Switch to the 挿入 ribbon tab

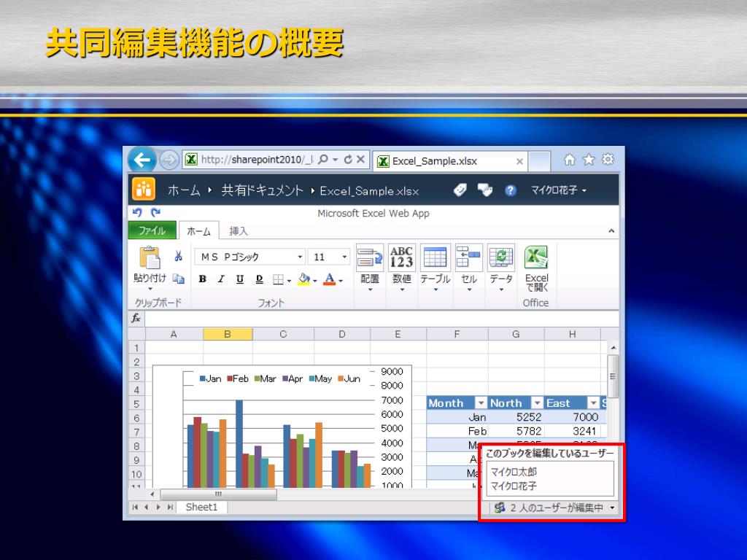[239, 231]
